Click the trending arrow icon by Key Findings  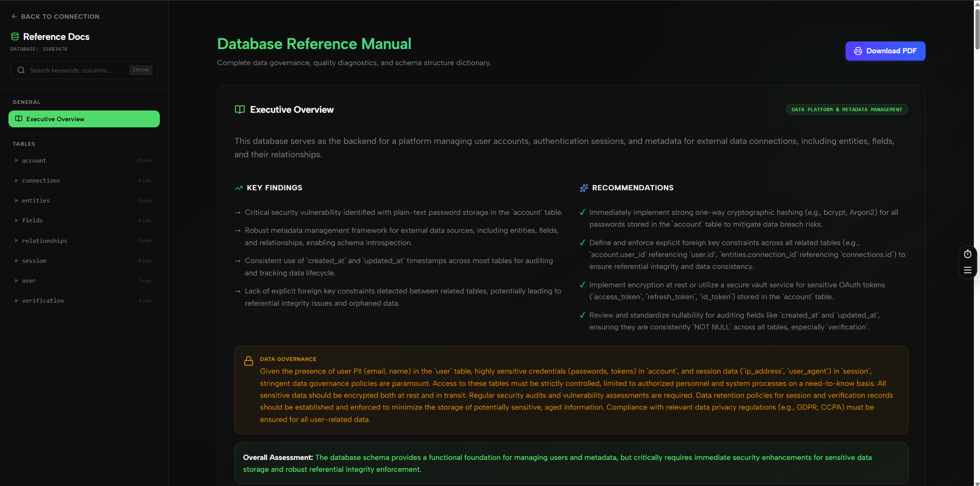pyautogui.click(x=239, y=188)
